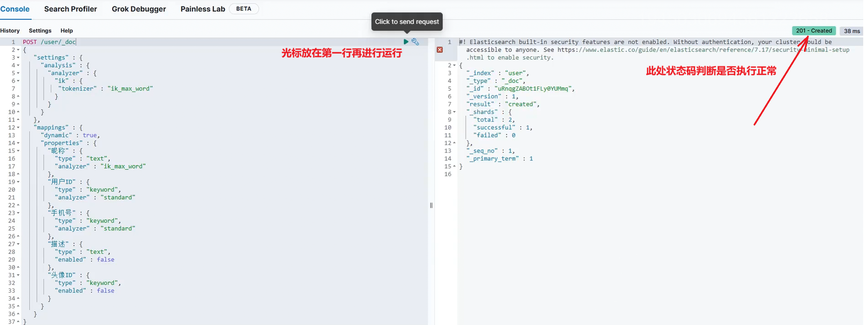This screenshot has width=868, height=325.
Task: Collapse the "ik" block fold arrow
Action: pos(18,81)
